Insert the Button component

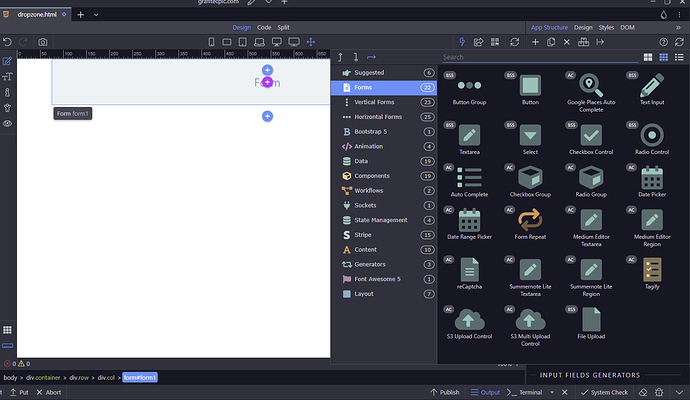click(530, 90)
